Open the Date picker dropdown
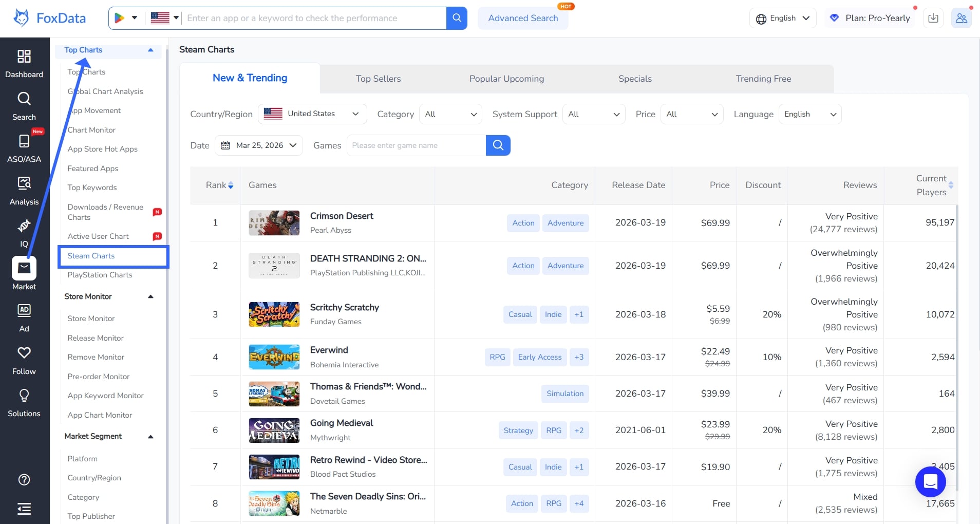 [259, 145]
